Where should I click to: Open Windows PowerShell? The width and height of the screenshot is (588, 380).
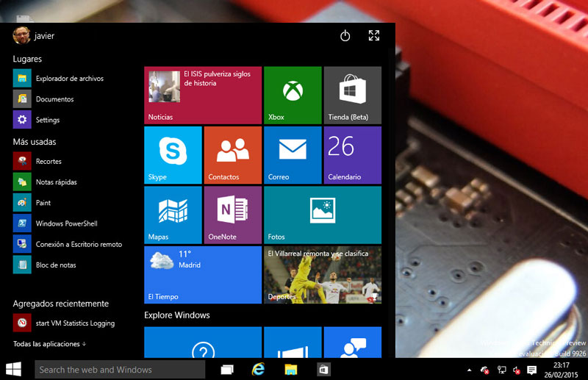55,223
